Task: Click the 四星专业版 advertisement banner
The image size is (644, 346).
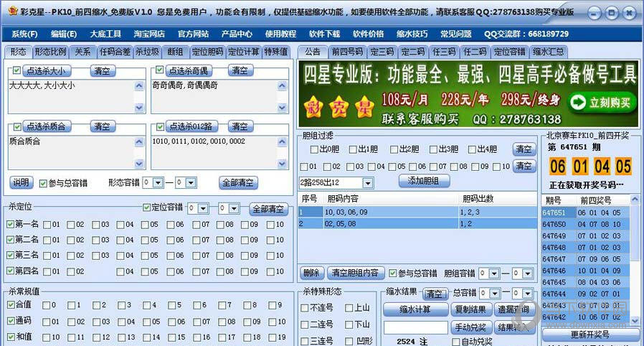Action: pyautogui.click(x=468, y=94)
